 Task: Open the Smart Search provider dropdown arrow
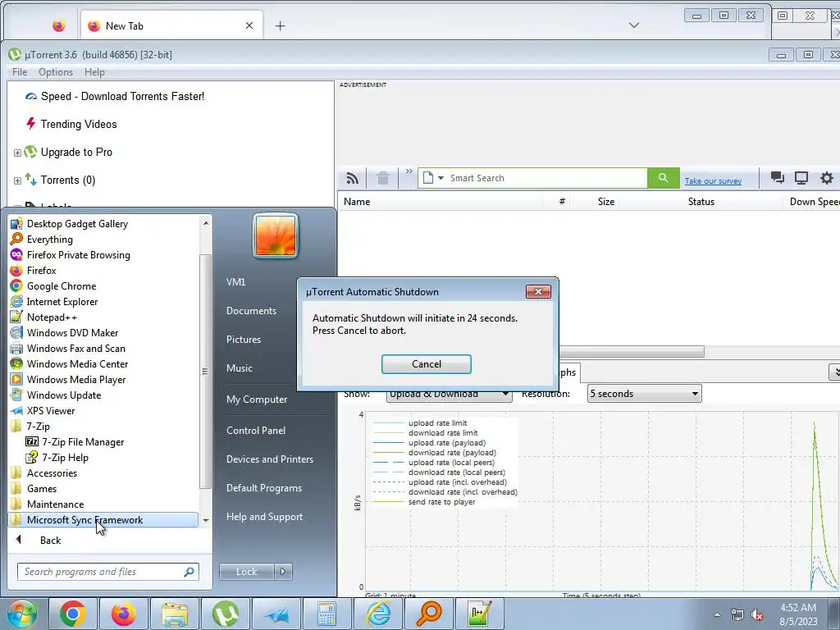pos(441,178)
